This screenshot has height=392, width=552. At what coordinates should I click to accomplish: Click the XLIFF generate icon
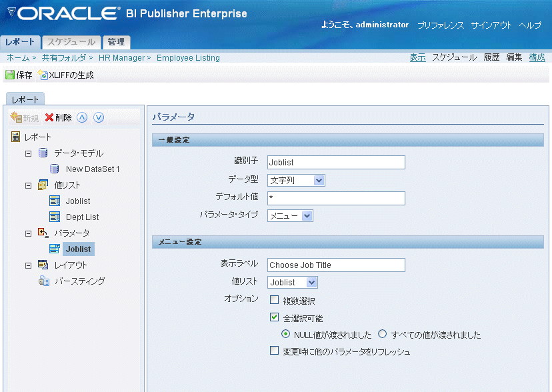tap(43, 75)
